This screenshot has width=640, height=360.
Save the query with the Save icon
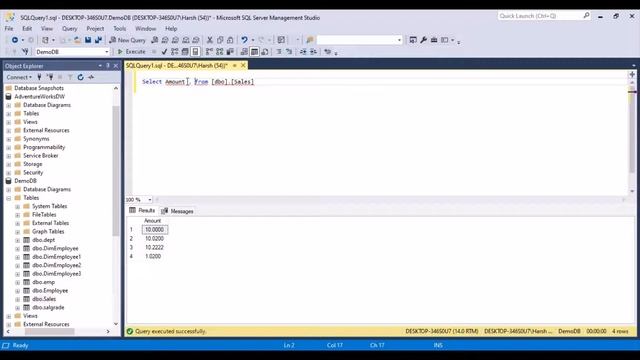(x=88, y=40)
